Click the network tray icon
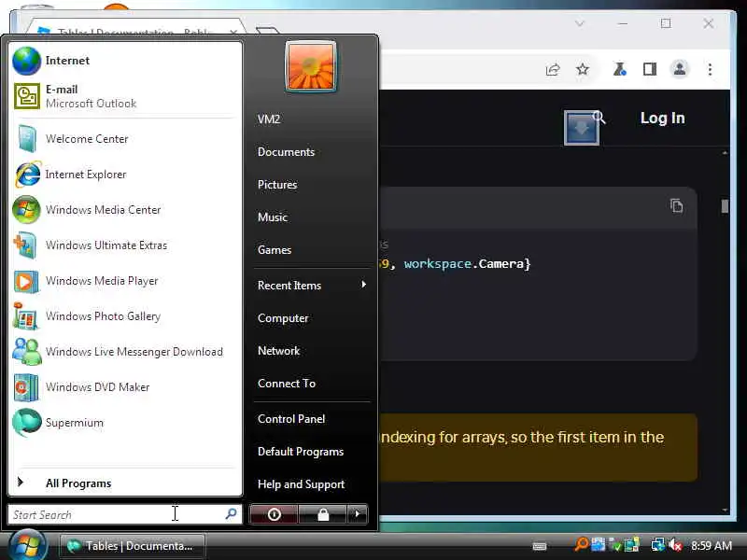This screenshot has height=560, width=747. (658, 545)
